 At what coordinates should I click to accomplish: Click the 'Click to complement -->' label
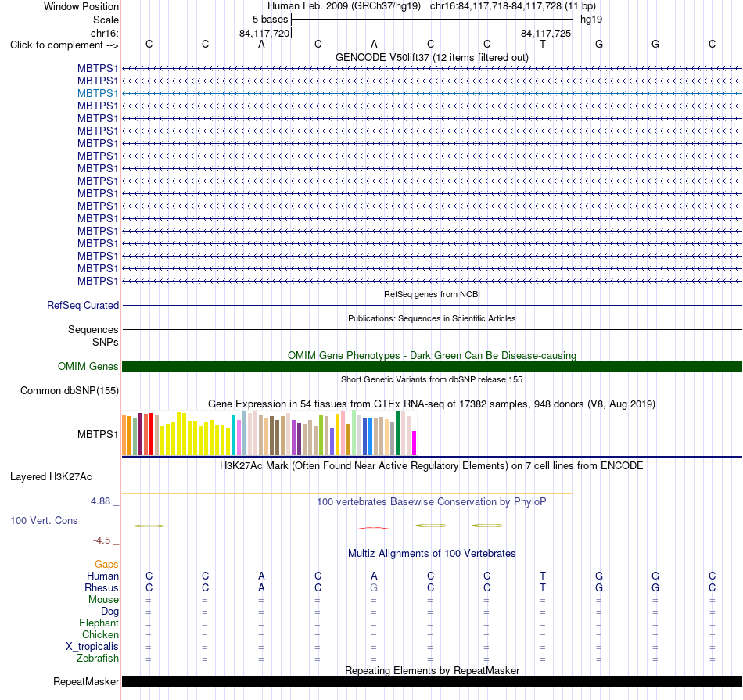click(64, 45)
